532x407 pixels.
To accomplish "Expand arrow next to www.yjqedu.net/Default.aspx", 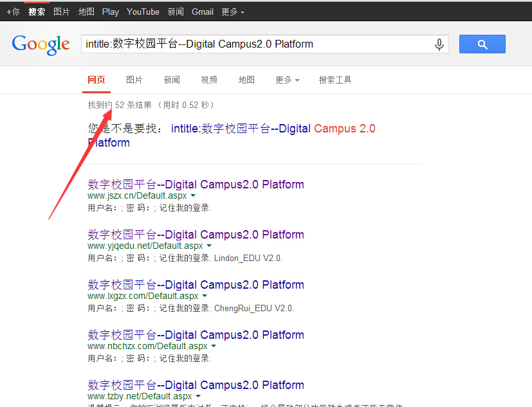I will click(209, 246).
